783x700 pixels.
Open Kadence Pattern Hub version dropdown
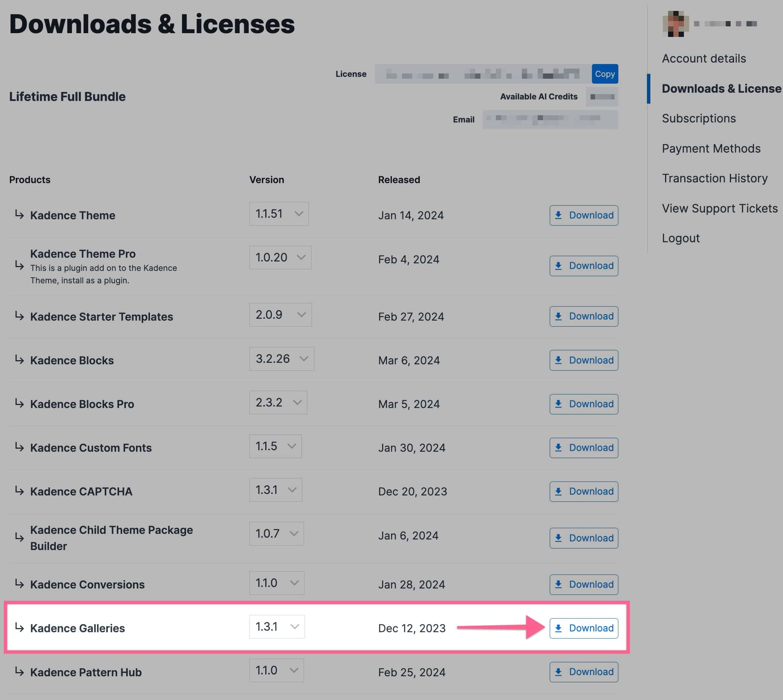click(277, 670)
